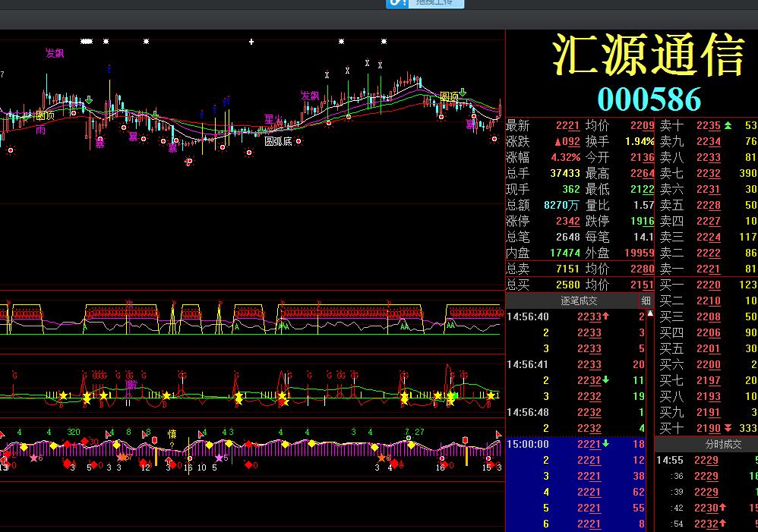Click the 14:56:48 tick timestamp

(527, 412)
